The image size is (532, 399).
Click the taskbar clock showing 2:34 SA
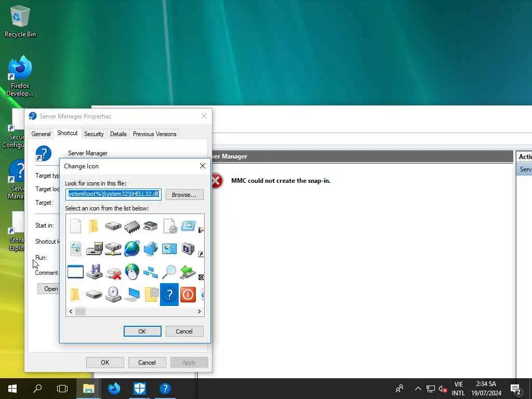pos(486,389)
